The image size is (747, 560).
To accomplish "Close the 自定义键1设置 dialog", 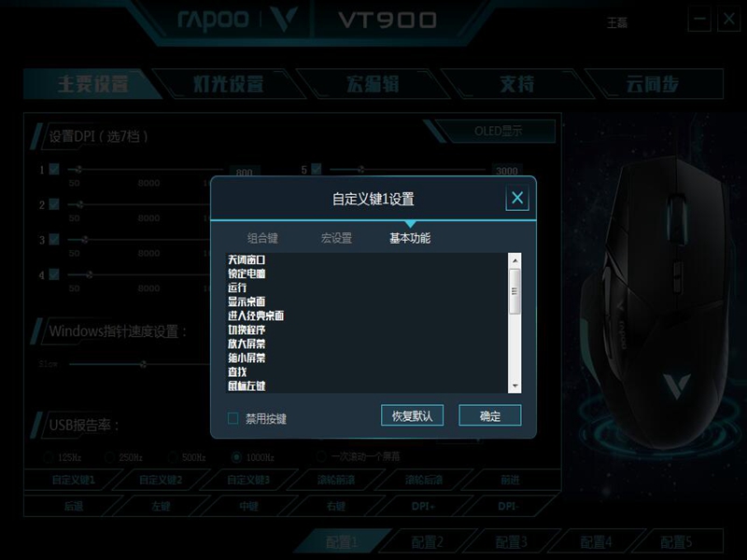I will 517,198.
